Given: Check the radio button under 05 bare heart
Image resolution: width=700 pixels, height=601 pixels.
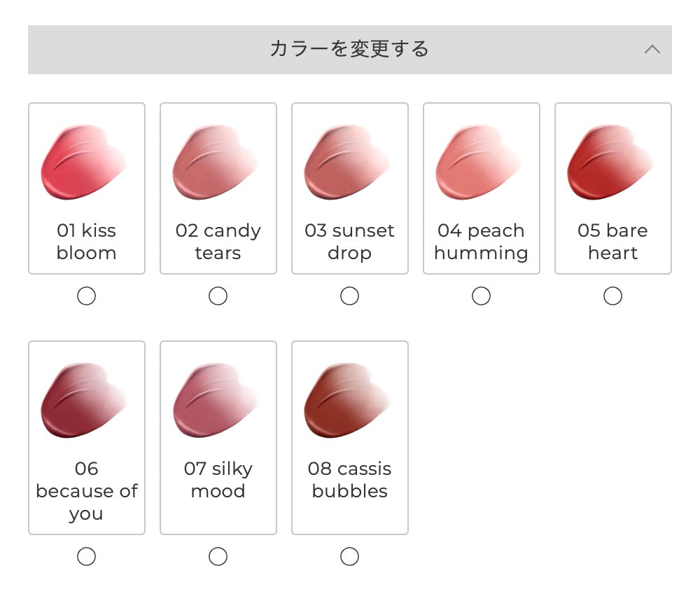Looking at the screenshot, I should (x=613, y=296).
